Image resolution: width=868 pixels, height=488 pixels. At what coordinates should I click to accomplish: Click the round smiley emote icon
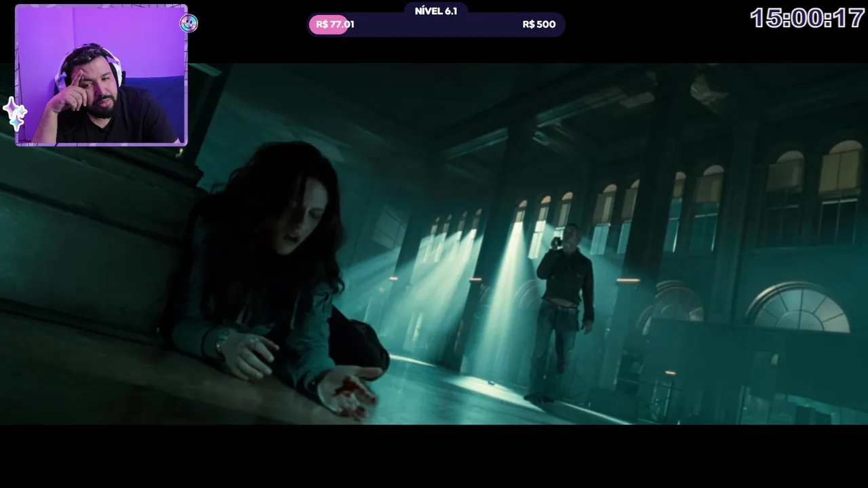click(189, 24)
